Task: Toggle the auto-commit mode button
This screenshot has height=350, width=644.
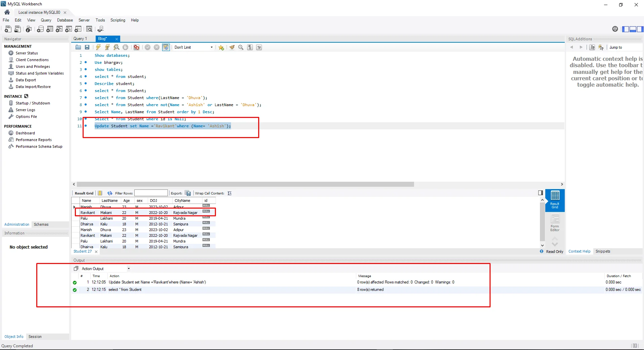Action: (x=166, y=47)
